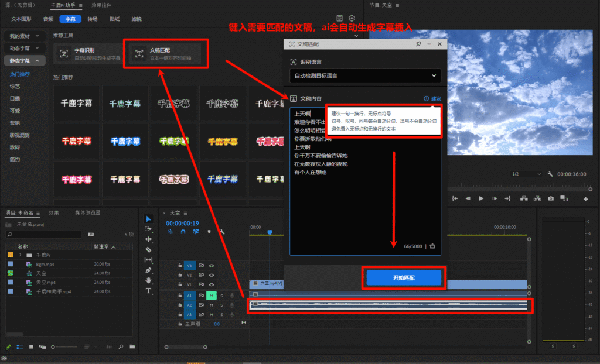Image resolution: width=600 pixels, height=364 pixels.
Task: Select the Razor tool in the timeline toolbar
Action: [x=148, y=249]
